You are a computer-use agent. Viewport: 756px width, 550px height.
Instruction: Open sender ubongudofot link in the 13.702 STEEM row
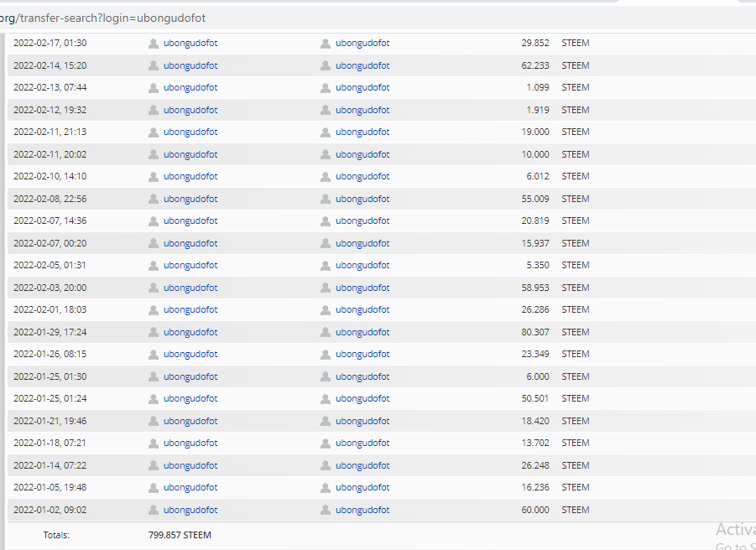coord(190,443)
